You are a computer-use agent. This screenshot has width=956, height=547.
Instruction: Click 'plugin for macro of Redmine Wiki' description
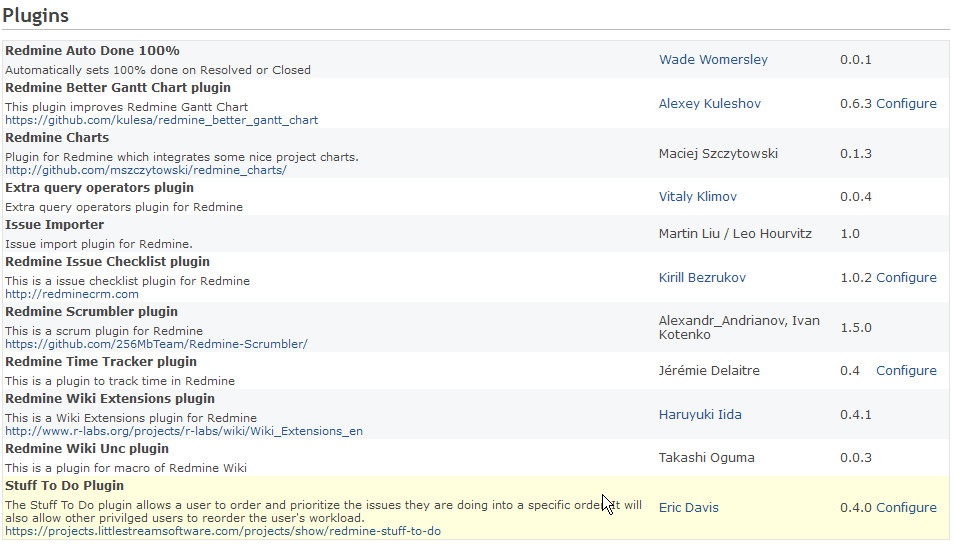tap(126, 468)
